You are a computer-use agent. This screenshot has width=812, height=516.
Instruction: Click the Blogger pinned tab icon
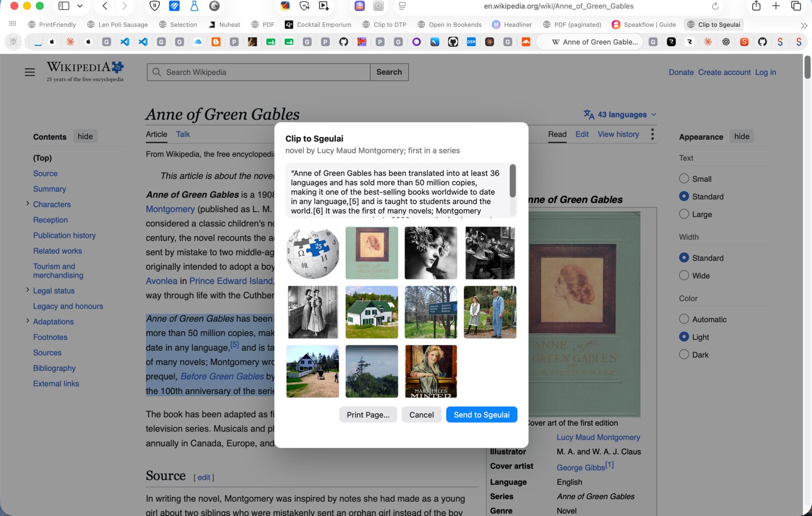[x=216, y=42]
